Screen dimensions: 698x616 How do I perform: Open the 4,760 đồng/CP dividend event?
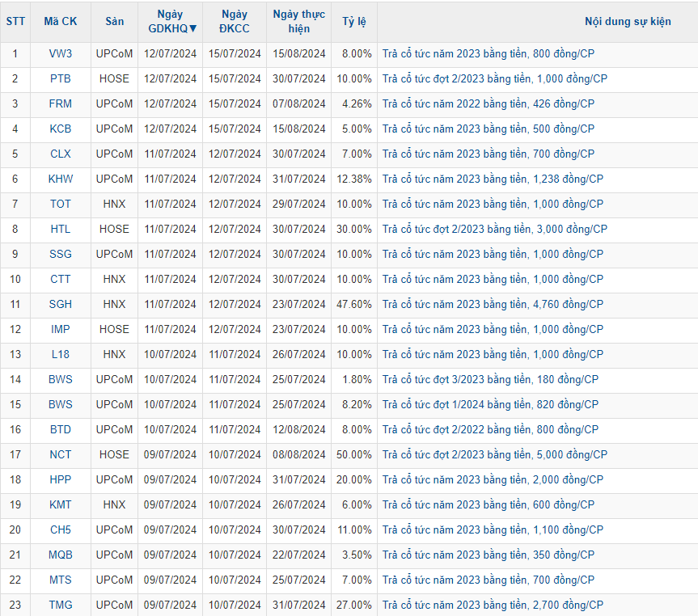click(x=493, y=304)
